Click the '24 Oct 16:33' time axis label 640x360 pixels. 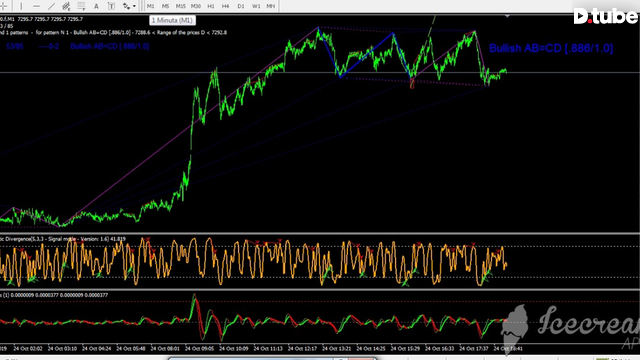click(x=439, y=349)
